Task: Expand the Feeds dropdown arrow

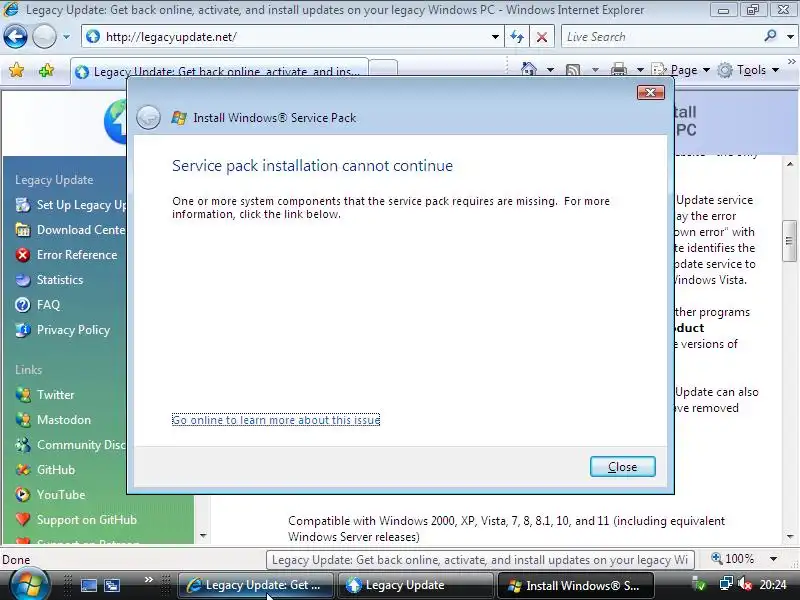Action: coord(595,70)
